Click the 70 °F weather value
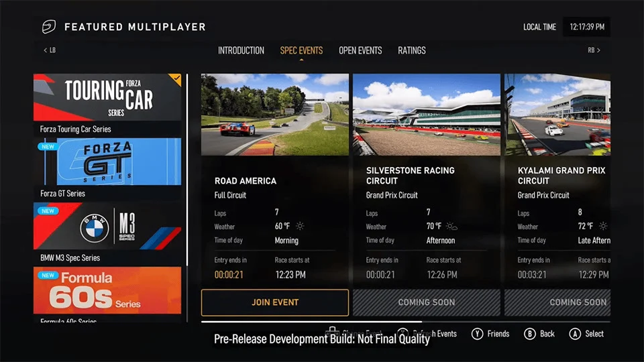The image size is (644, 362). pos(434,226)
